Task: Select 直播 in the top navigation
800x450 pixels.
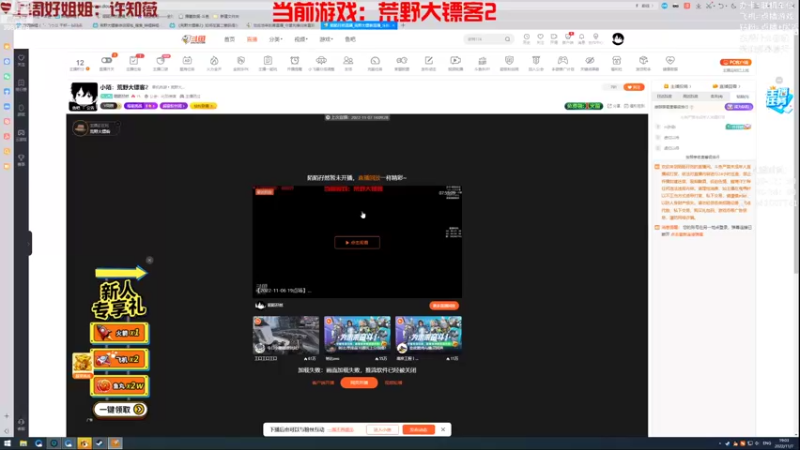Action: click(x=252, y=39)
